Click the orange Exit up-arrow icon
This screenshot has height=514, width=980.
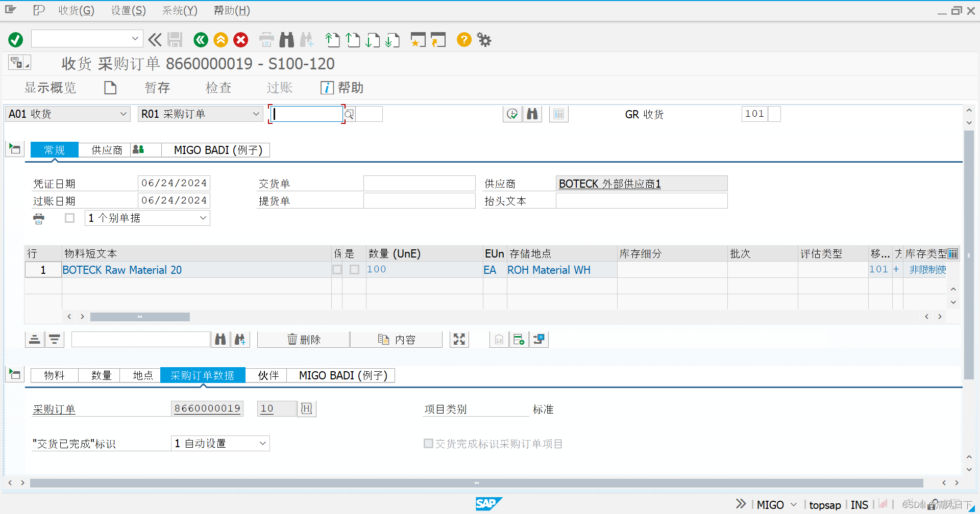click(220, 40)
